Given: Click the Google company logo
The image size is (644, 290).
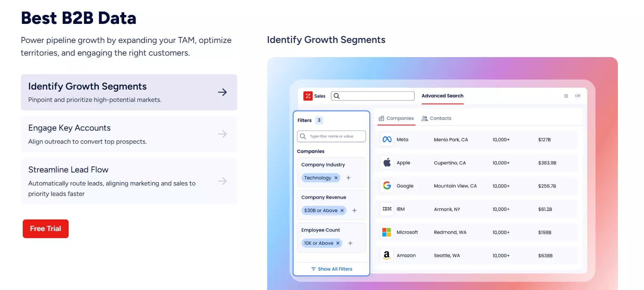Looking at the screenshot, I should pos(387,186).
